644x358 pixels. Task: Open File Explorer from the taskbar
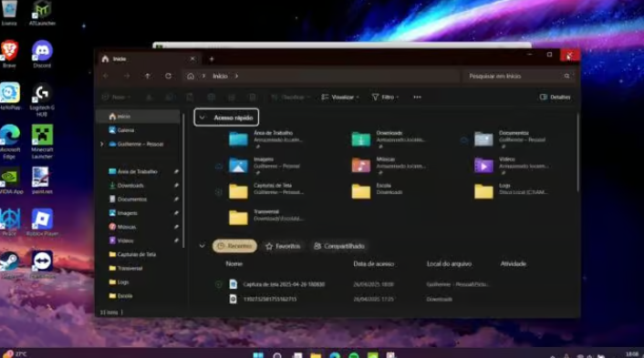click(316, 354)
